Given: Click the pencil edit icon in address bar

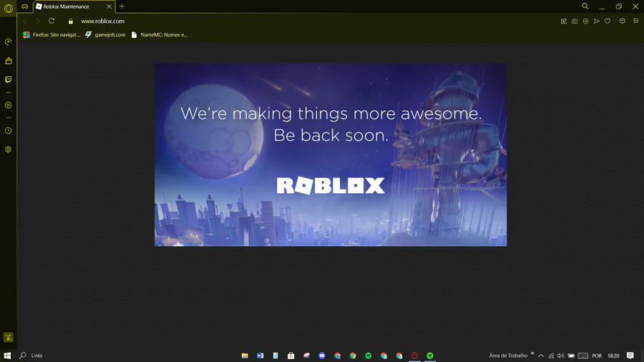Looking at the screenshot, I should pos(564,21).
